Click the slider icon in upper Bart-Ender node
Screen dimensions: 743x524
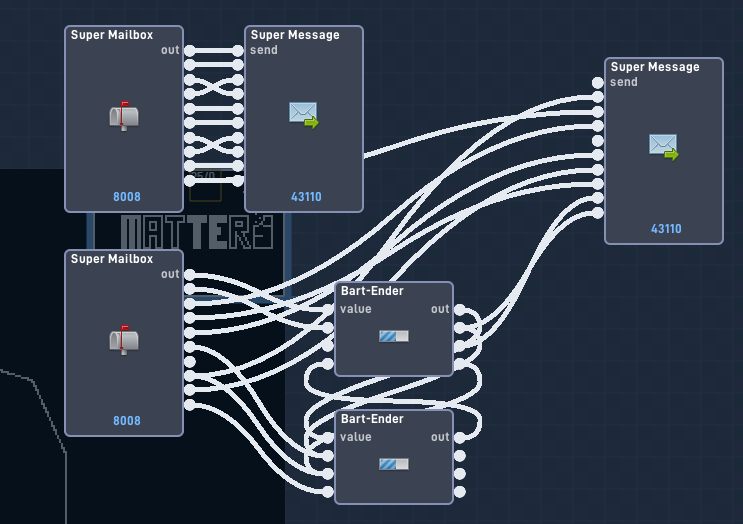tap(394, 336)
